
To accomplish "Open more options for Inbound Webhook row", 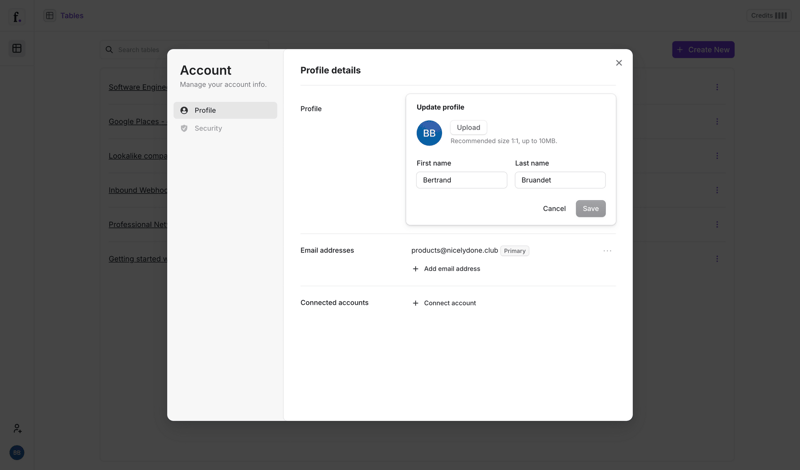I will (x=717, y=190).
